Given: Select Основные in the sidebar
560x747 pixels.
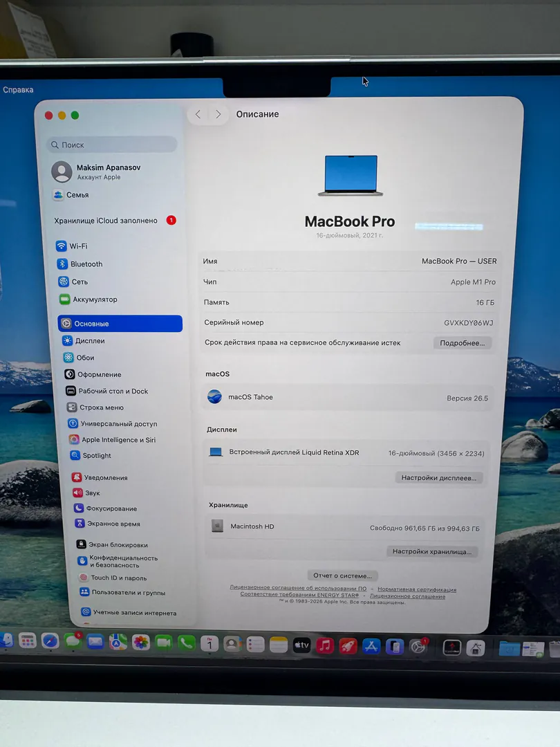Looking at the screenshot, I should (120, 324).
